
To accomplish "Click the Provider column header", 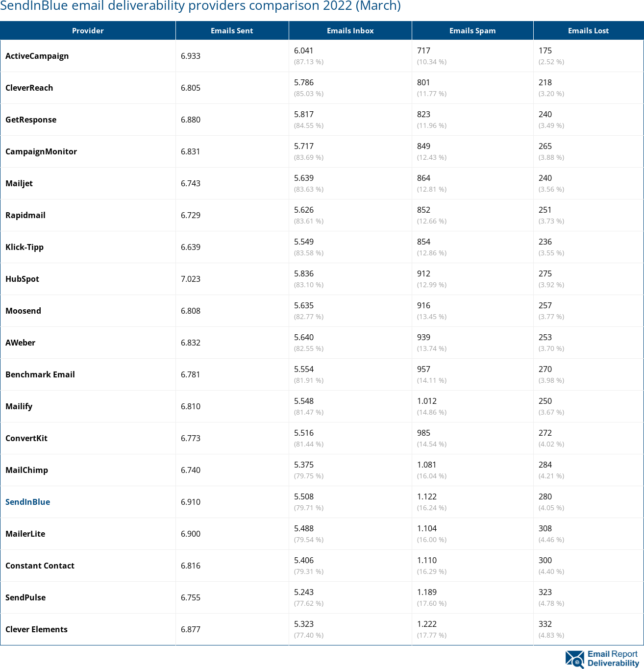I will pyautogui.click(x=88, y=30).
